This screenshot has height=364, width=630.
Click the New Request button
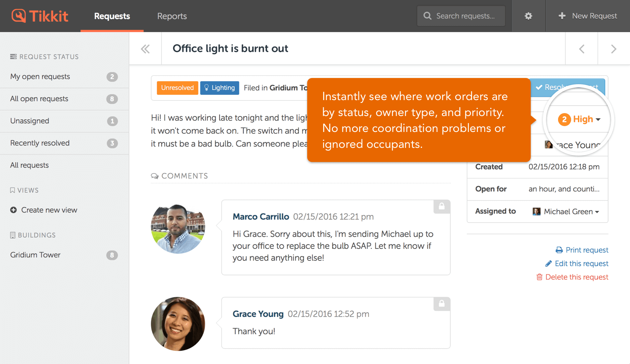588,16
